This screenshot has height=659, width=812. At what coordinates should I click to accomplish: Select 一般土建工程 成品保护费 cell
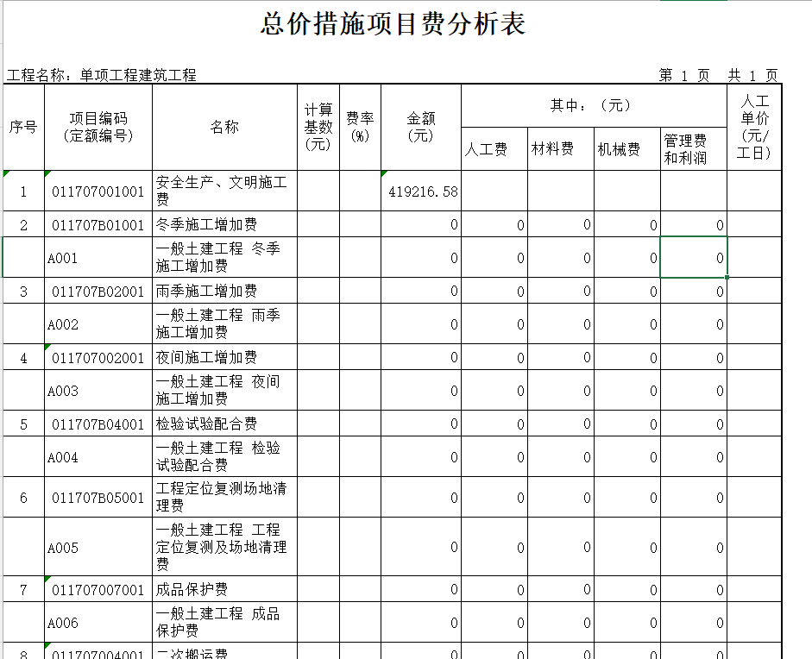pos(224,622)
